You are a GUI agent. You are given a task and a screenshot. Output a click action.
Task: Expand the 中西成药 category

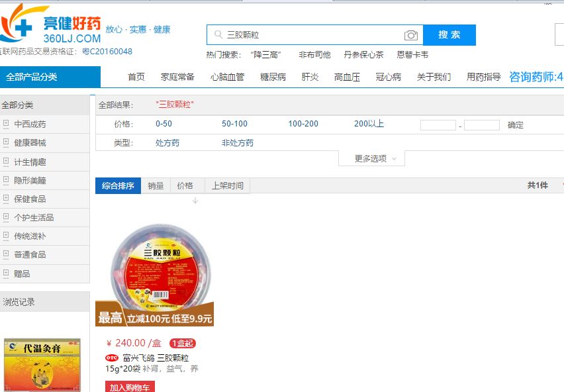tap(6, 124)
